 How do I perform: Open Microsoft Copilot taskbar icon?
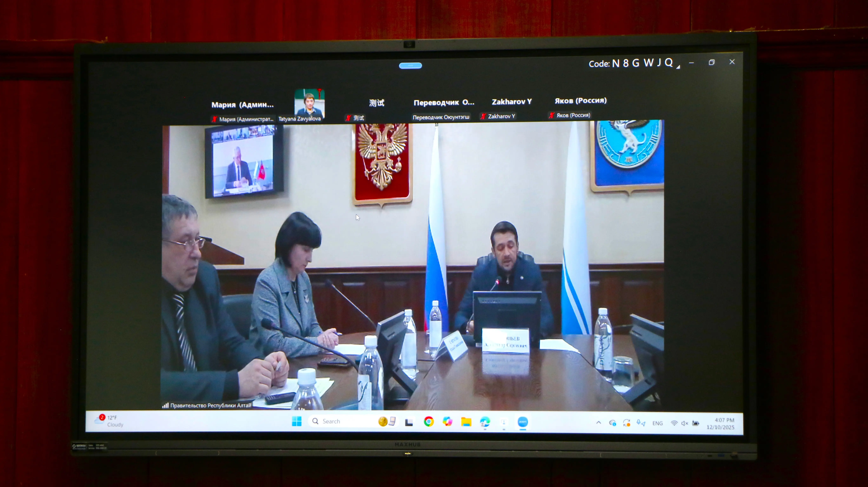tap(447, 421)
